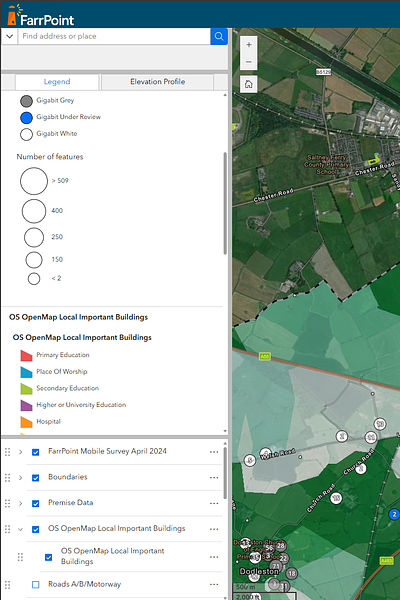Toggle the Boundaries layer checkbox
Screen dimensions: 400x600
(36, 478)
